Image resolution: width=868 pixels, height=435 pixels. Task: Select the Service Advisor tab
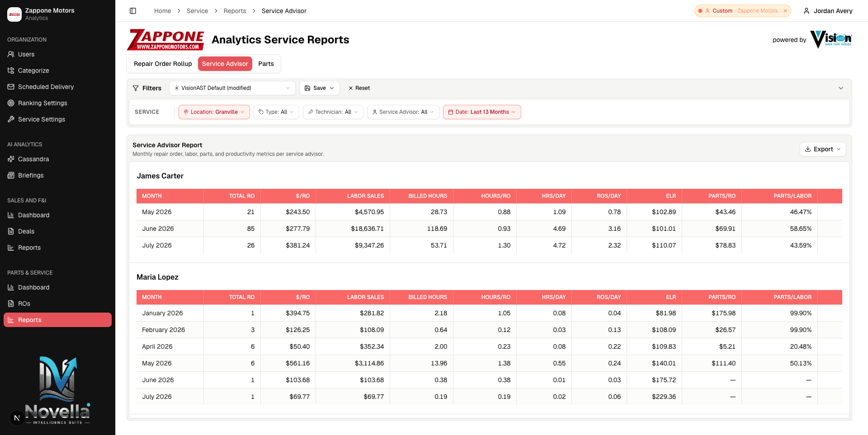pyautogui.click(x=225, y=64)
